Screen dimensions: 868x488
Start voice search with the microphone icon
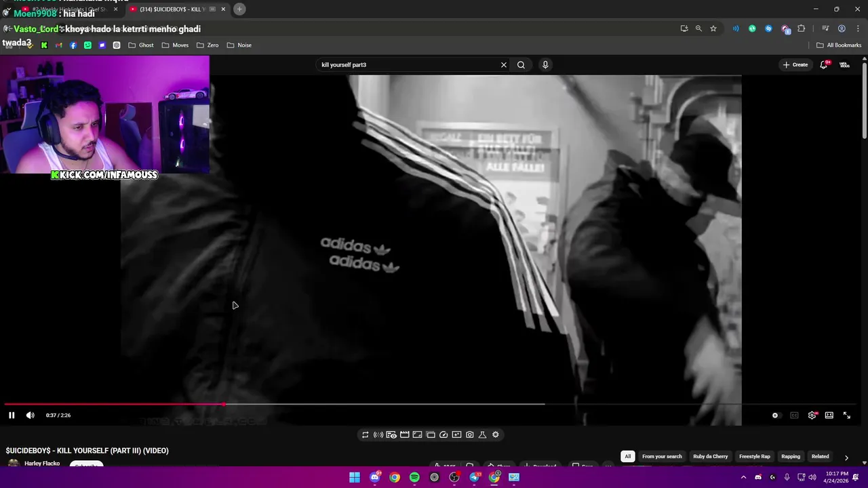click(545, 65)
